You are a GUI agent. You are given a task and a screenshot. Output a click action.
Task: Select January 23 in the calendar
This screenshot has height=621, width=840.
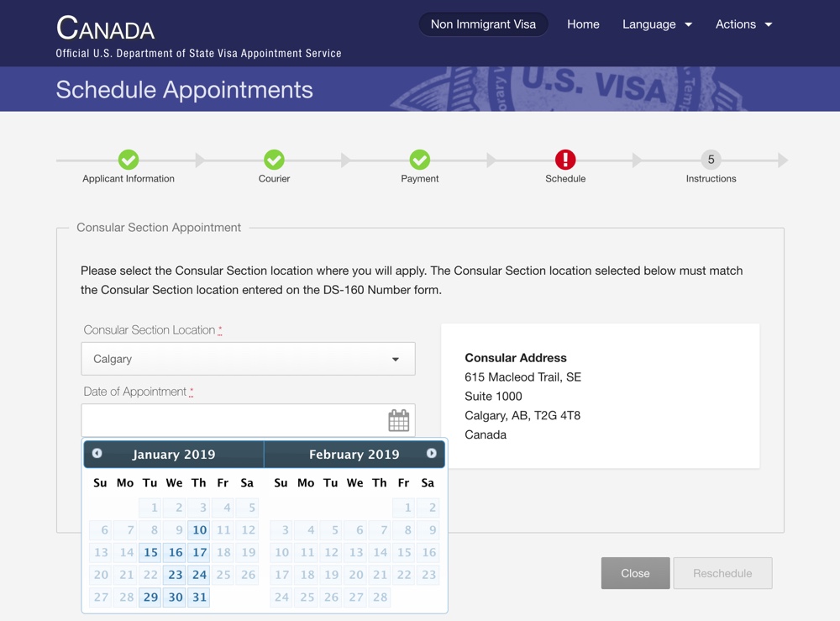tap(176, 575)
